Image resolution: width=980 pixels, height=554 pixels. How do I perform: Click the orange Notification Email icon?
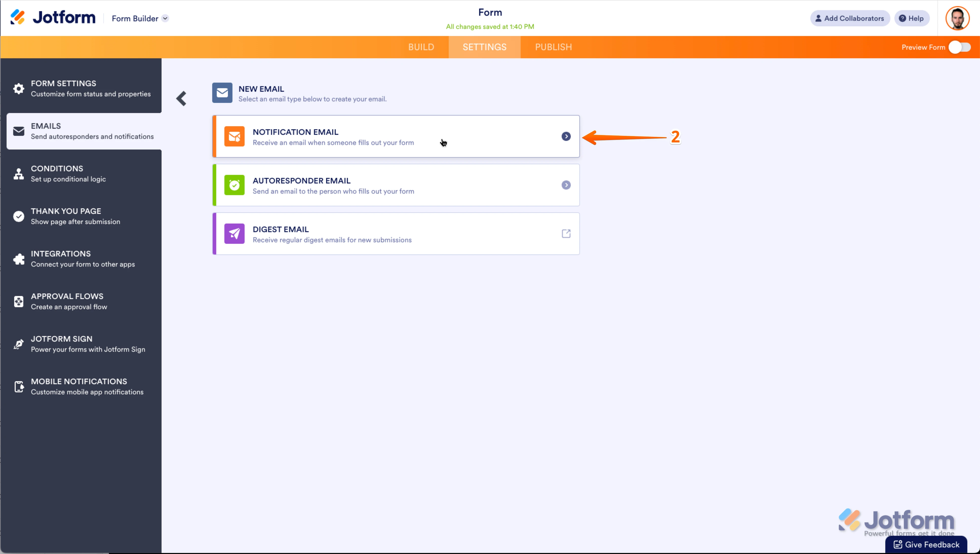(x=234, y=136)
